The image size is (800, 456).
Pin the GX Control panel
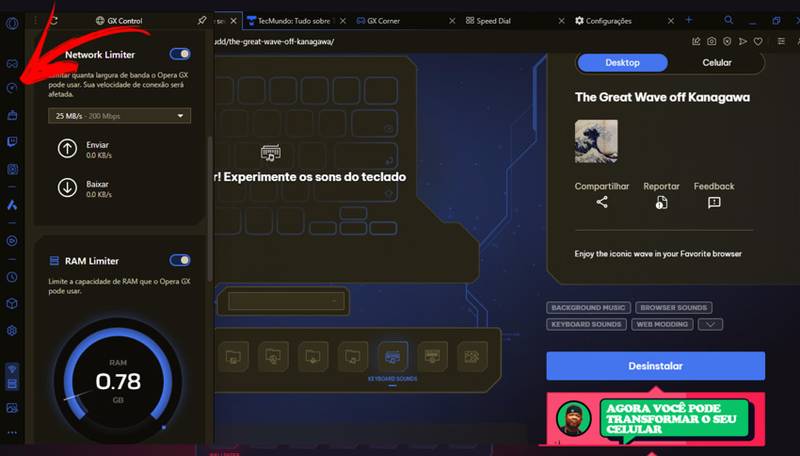[x=202, y=20]
